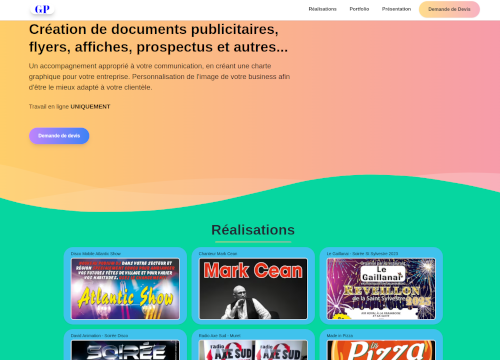Click the Made in Pizza caption
500x360 pixels.
point(340,336)
